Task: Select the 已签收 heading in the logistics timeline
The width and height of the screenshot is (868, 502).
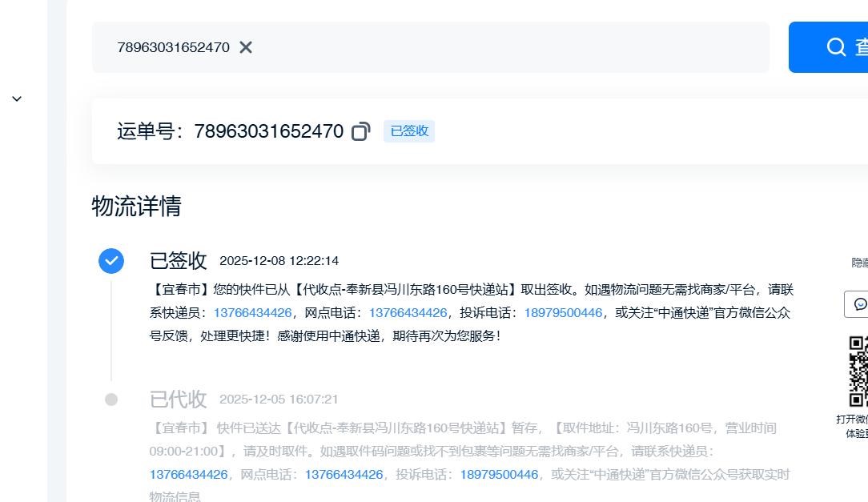Action: pos(178,261)
